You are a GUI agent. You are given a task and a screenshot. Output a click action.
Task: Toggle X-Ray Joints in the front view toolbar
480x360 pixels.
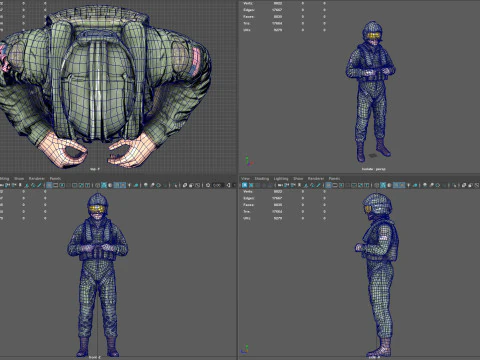198,185
